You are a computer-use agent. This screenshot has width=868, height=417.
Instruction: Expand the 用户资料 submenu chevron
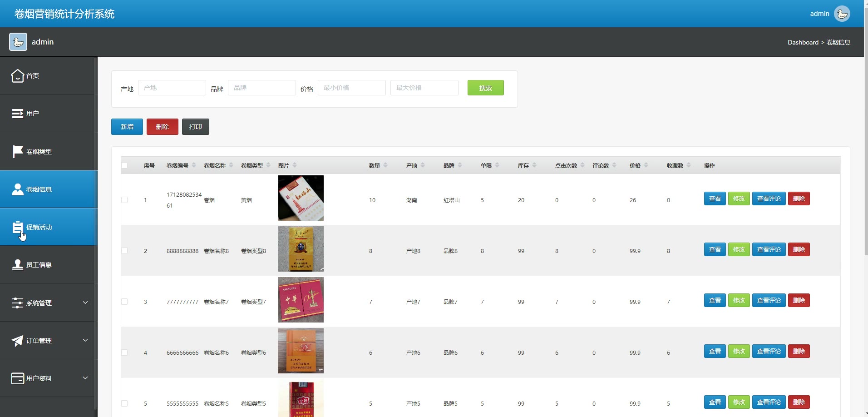point(85,378)
